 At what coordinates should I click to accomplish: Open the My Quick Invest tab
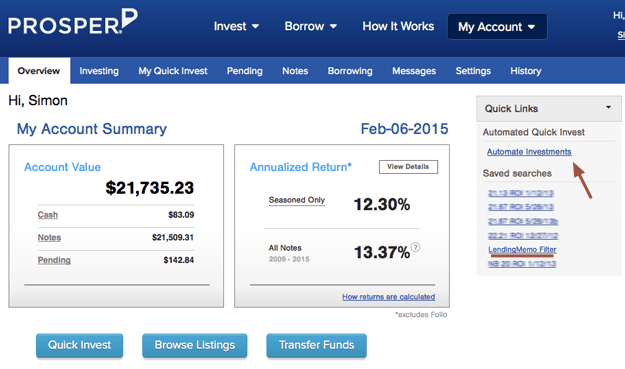(173, 71)
